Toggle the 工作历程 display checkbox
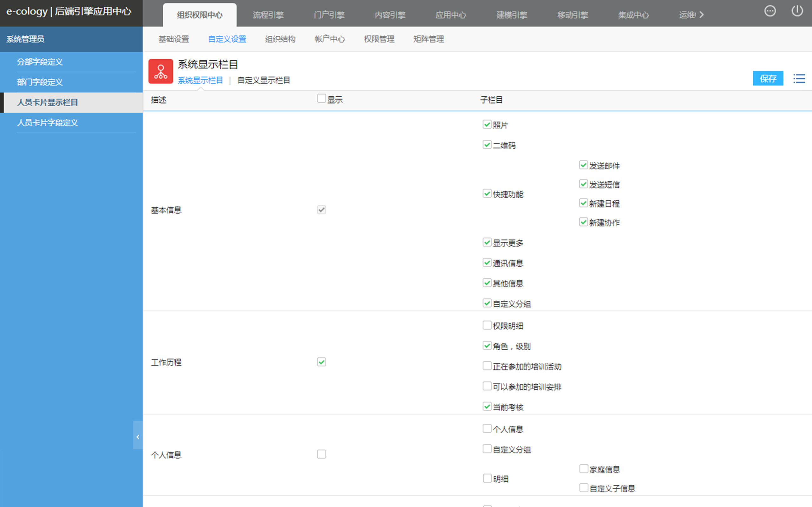The width and height of the screenshot is (812, 507). [321, 362]
